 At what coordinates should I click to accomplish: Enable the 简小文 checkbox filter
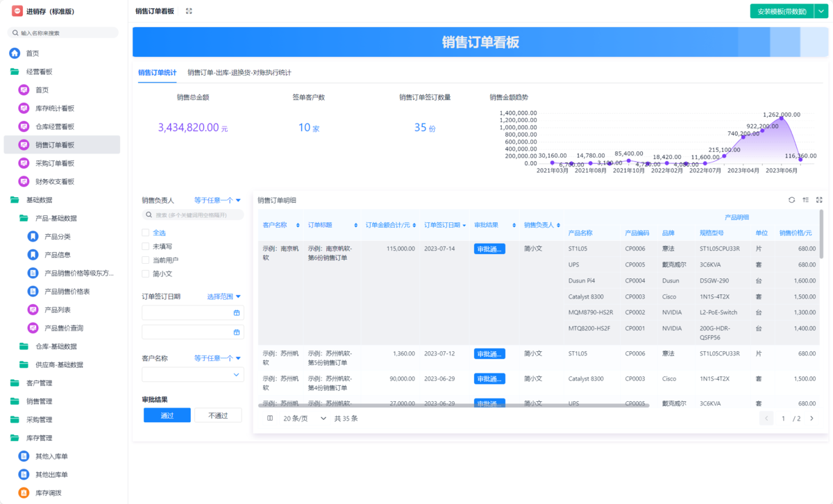click(x=146, y=274)
